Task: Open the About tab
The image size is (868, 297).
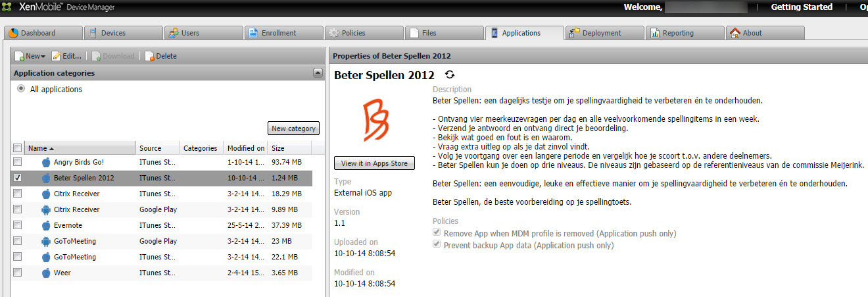Action: click(765, 33)
